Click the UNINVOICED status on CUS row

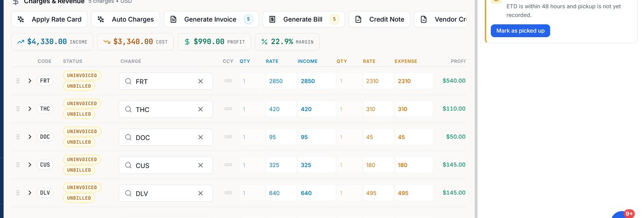[x=82, y=159]
